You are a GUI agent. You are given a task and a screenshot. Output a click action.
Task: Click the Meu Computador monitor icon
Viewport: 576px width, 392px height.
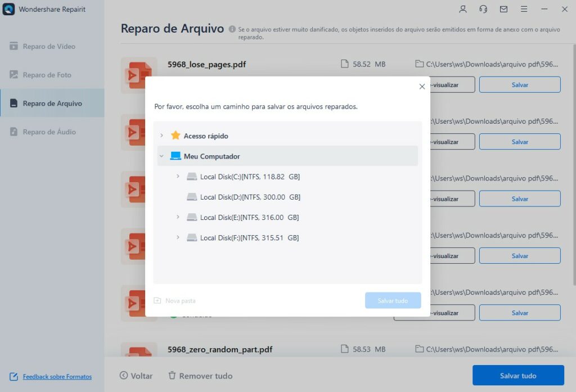coord(175,156)
